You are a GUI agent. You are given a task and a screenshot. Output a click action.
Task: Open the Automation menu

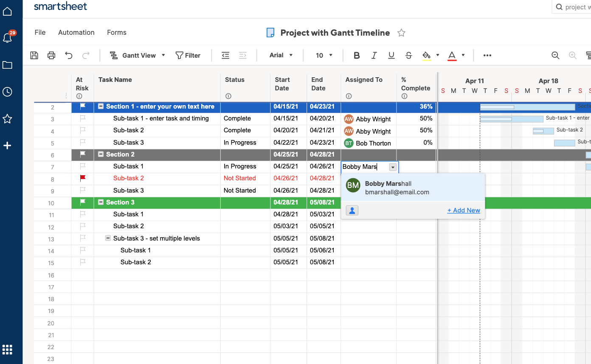(x=76, y=33)
